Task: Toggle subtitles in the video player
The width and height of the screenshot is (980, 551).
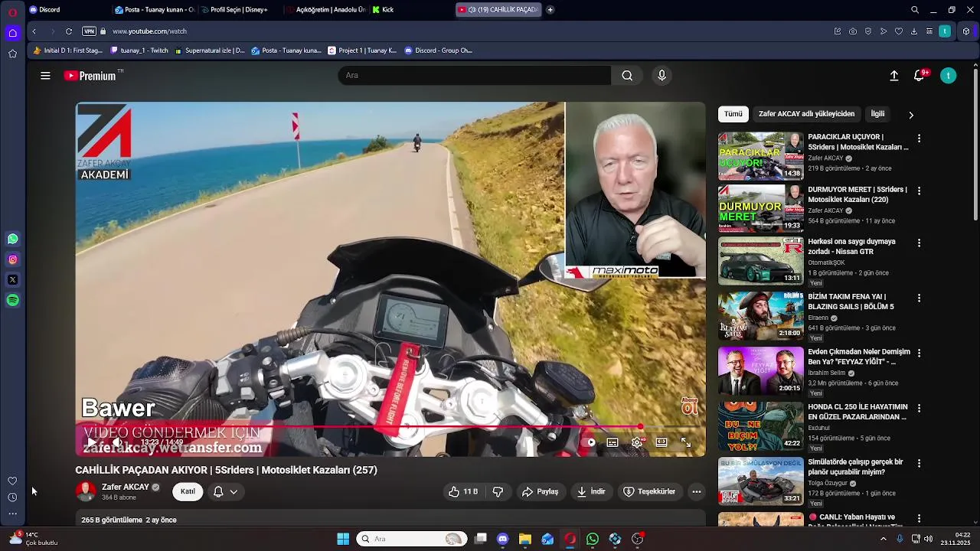Action: tap(612, 442)
